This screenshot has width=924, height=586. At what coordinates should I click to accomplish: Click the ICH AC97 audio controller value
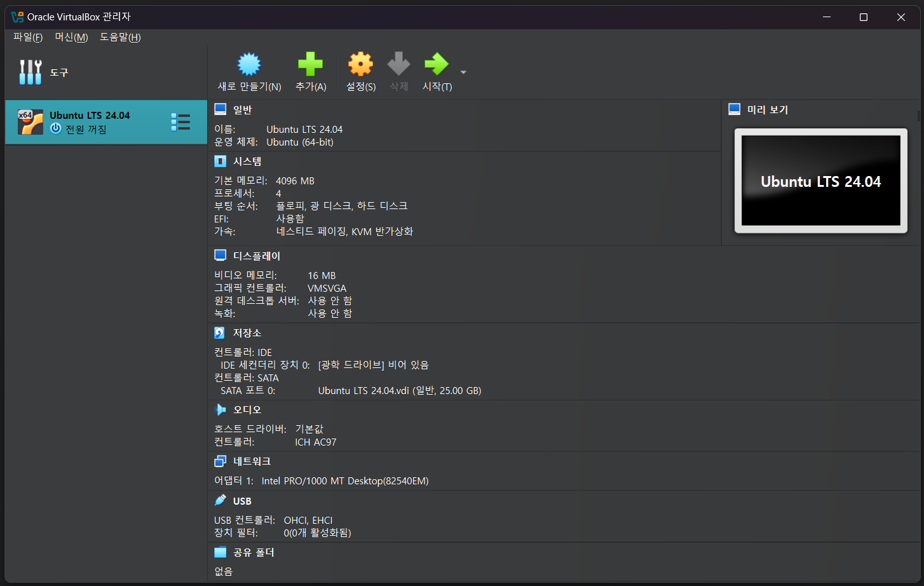[316, 442]
